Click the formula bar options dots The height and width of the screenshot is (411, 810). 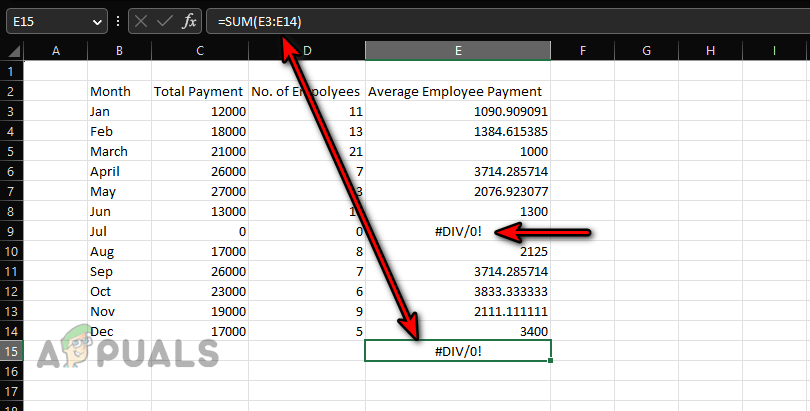click(x=118, y=21)
